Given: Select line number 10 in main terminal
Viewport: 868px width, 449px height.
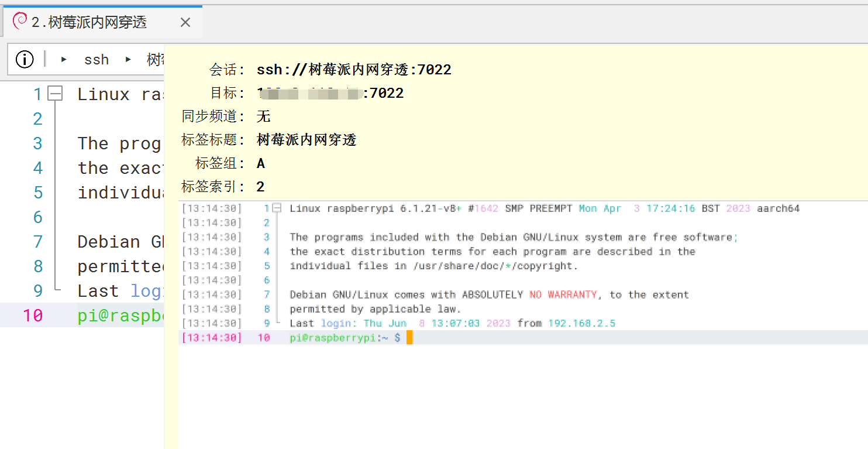Looking at the screenshot, I should tap(33, 316).
